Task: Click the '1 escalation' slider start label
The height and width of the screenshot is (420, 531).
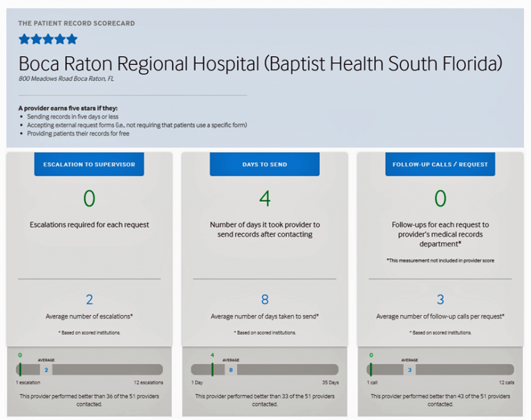Action: point(28,383)
